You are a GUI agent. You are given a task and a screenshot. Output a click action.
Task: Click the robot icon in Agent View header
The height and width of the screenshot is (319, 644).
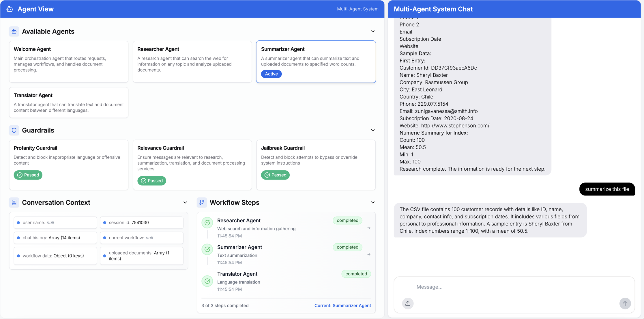10,9
